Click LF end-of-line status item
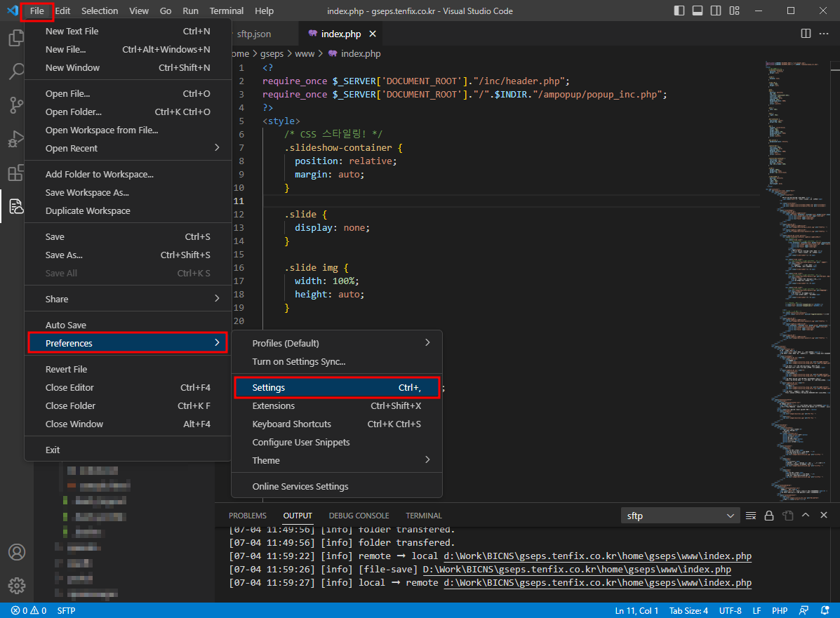The height and width of the screenshot is (618, 840). pyautogui.click(x=756, y=610)
